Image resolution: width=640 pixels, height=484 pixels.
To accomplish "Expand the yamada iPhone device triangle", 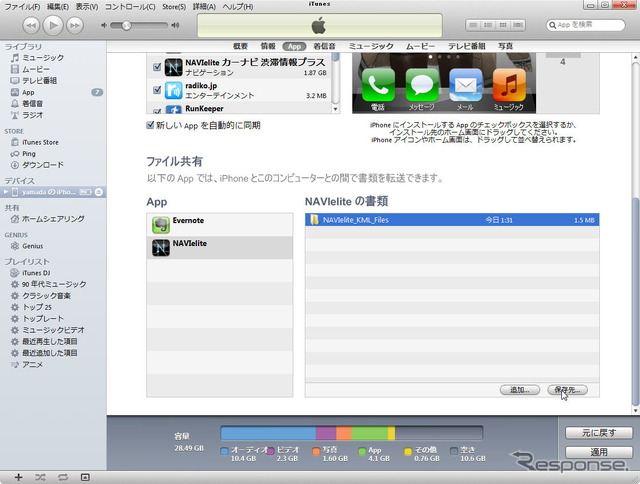I will [x=6, y=192].
